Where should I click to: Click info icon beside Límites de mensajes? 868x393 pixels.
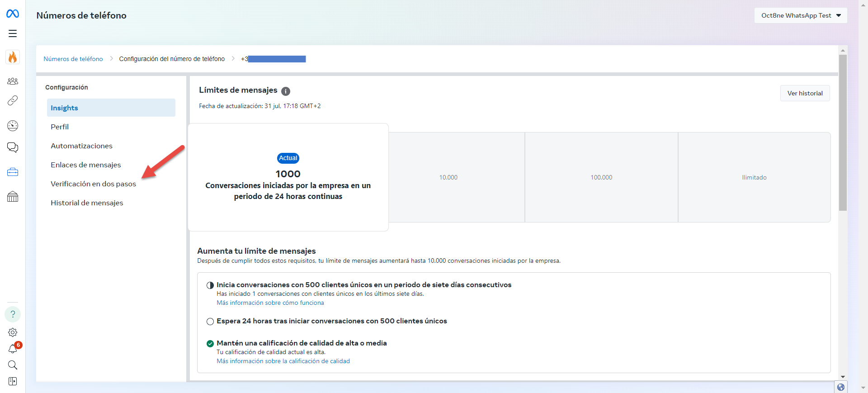(286, 91)
